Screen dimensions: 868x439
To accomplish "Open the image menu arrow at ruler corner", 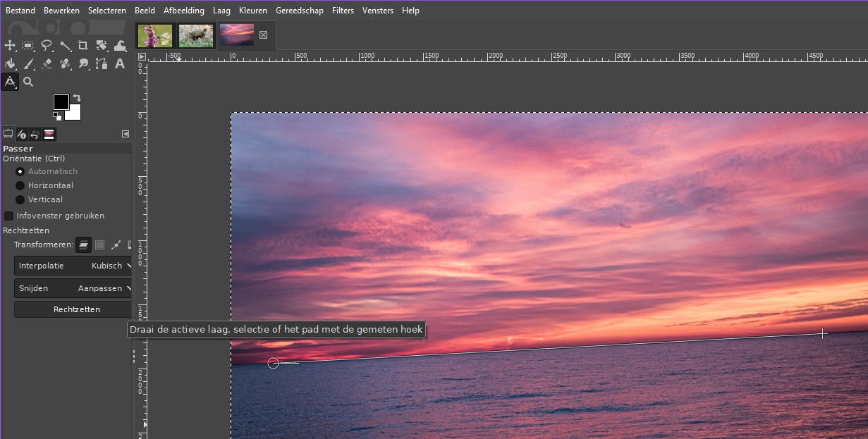I will 142,56.
